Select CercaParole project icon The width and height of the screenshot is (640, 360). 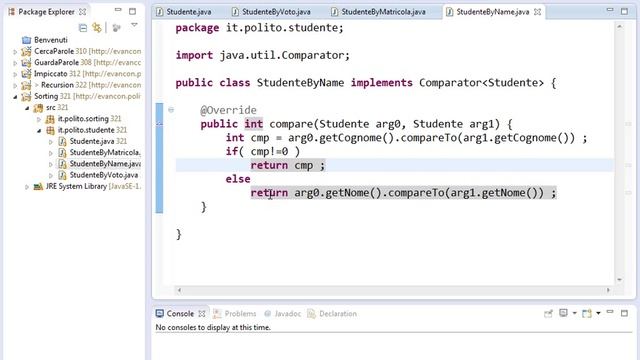click(26, 51)
